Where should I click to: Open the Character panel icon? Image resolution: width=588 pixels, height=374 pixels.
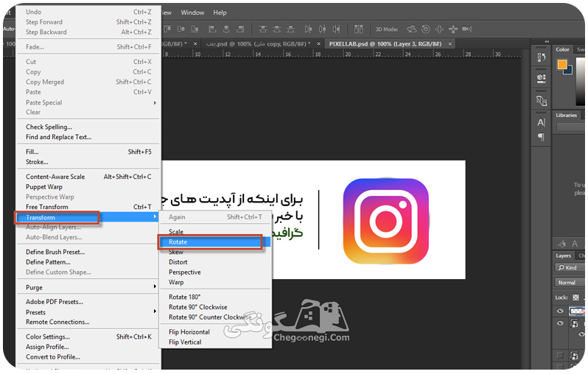click(541, 122)
